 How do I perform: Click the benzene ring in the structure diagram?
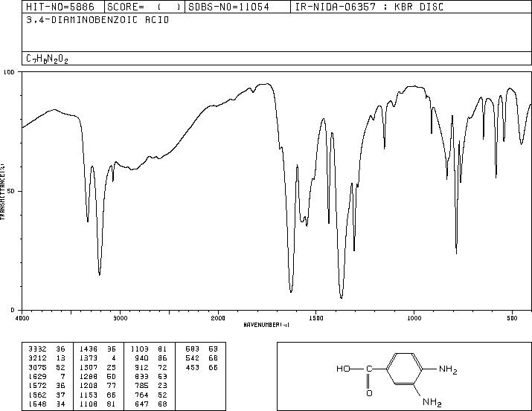point(405,369)
